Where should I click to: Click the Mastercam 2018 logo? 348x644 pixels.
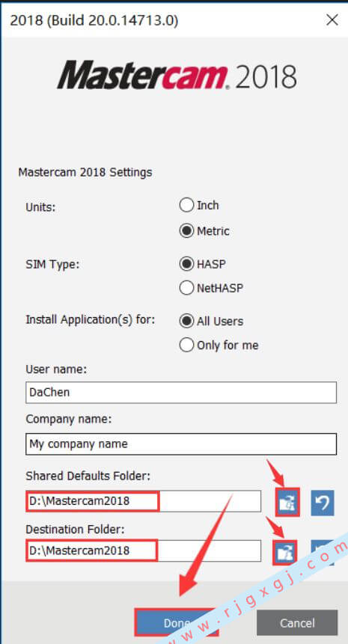[x=177, y=76]
